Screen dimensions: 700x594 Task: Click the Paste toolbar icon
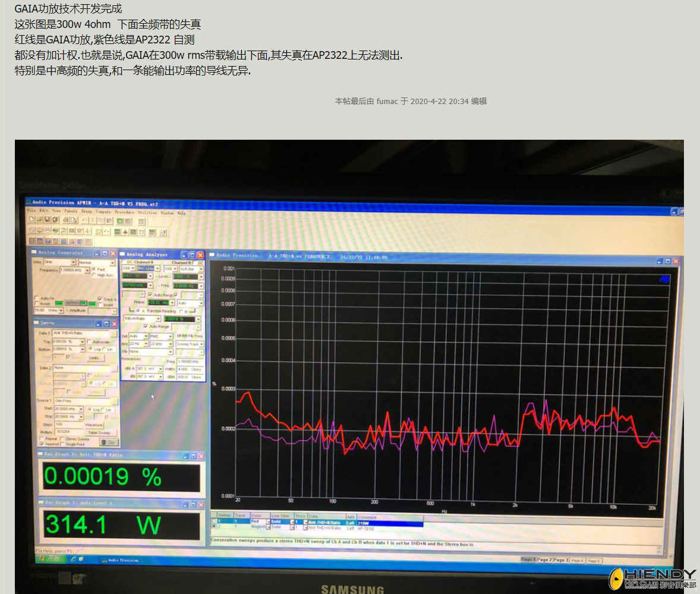pyautogui.click(x=109, y=221)
